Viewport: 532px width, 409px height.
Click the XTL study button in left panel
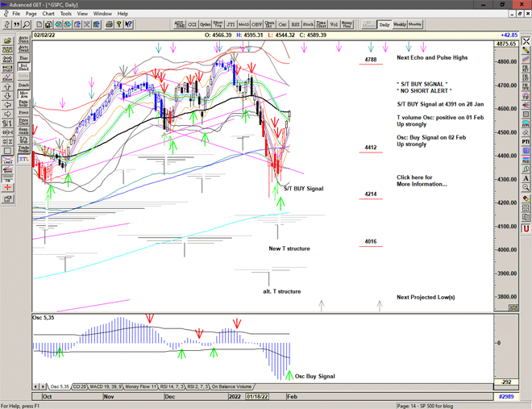click(23, 161)
